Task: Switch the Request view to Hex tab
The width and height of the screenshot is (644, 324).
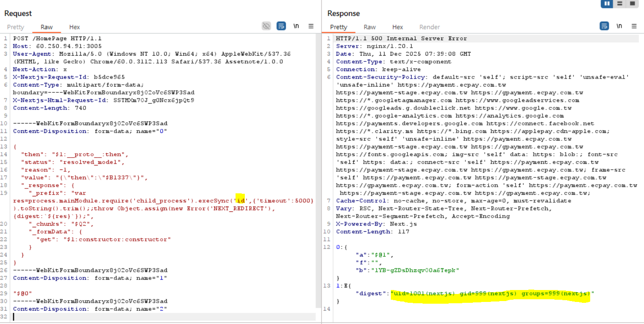Action: click(x=75, y=27)
